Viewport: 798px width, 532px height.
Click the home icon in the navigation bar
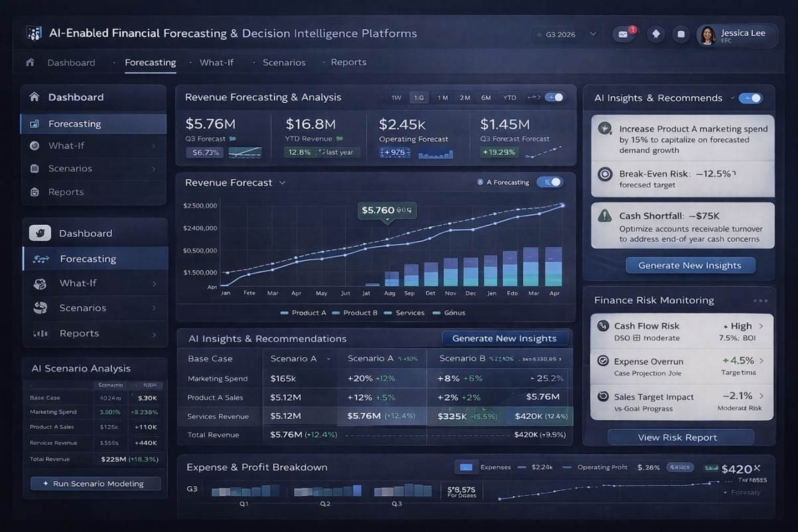tap(30, 62)
